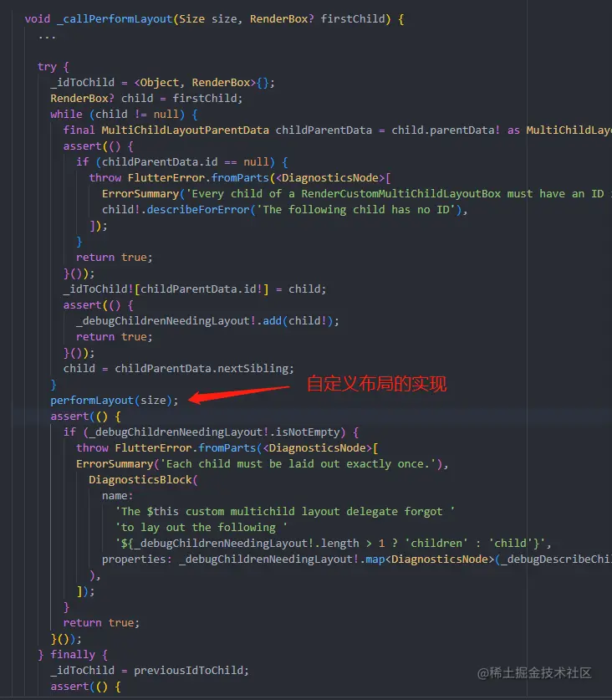Click the describeForError 'The following child has no ID' line
The image size is (612, 700).
tap(285, 210)
